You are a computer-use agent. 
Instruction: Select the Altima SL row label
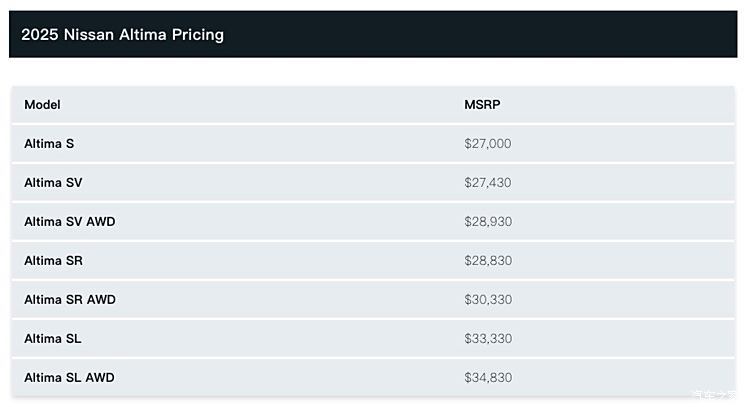coord(53,338)
